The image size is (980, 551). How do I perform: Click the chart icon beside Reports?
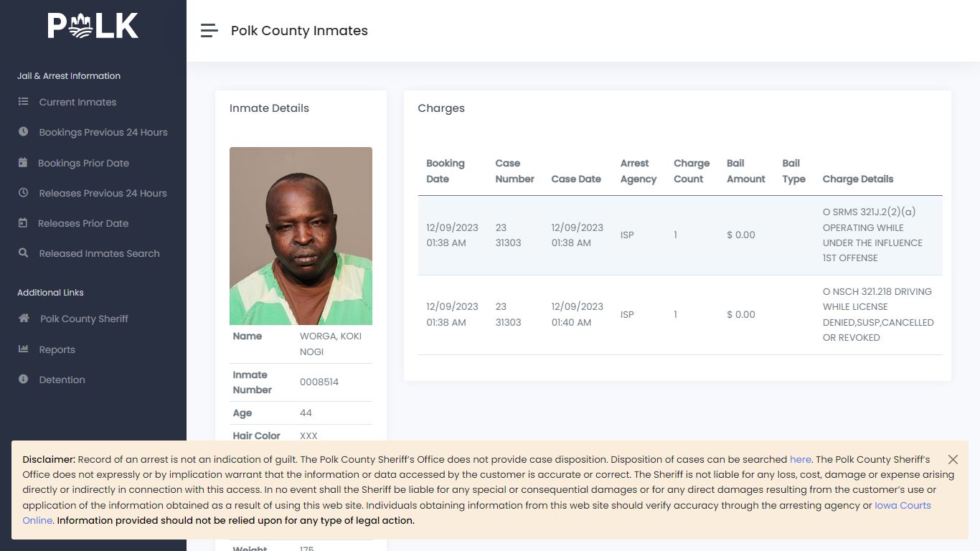(x=24, y=349)
